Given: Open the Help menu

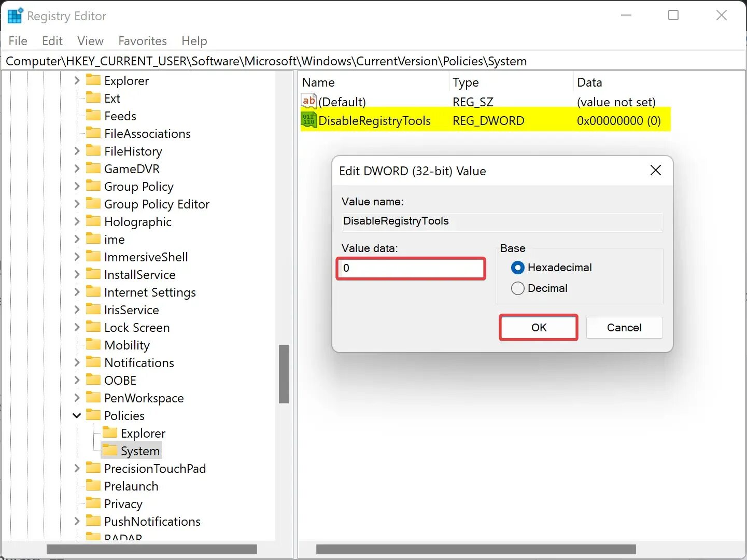Looking at the screenshot, I should coord(194,40).
